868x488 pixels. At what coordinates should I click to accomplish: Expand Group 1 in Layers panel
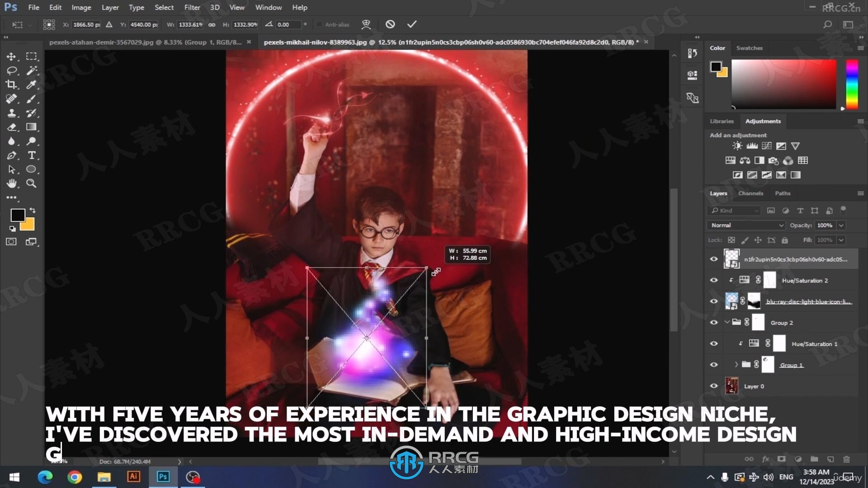point(737,364)
